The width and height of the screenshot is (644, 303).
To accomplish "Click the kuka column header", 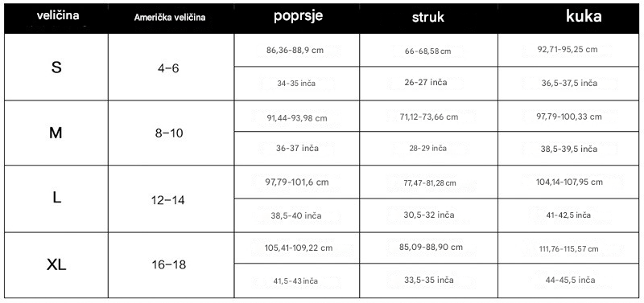I will (568, 18).
